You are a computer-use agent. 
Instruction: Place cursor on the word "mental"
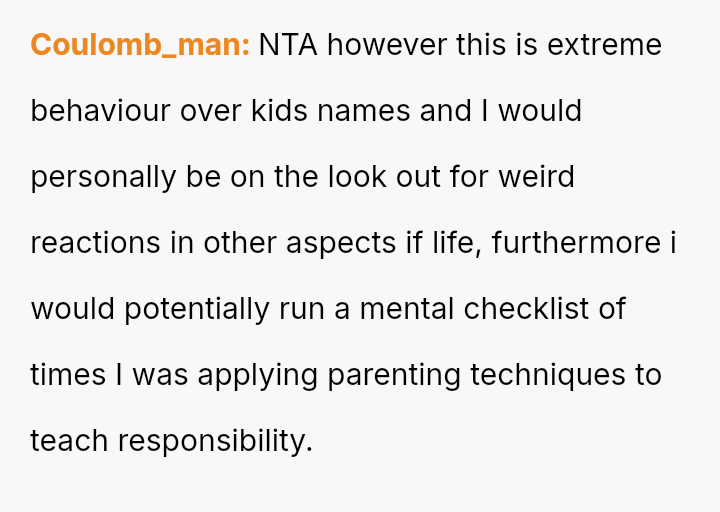tap(406, 309)
